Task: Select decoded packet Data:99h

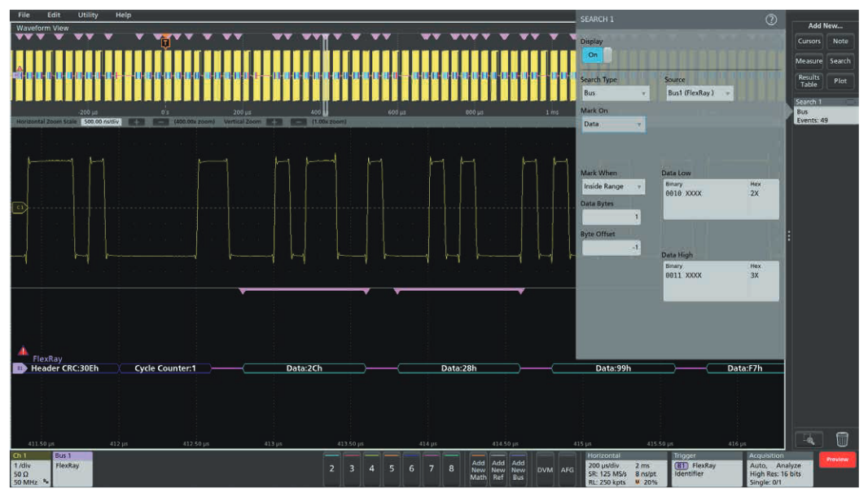Action: tap(613, 368)
